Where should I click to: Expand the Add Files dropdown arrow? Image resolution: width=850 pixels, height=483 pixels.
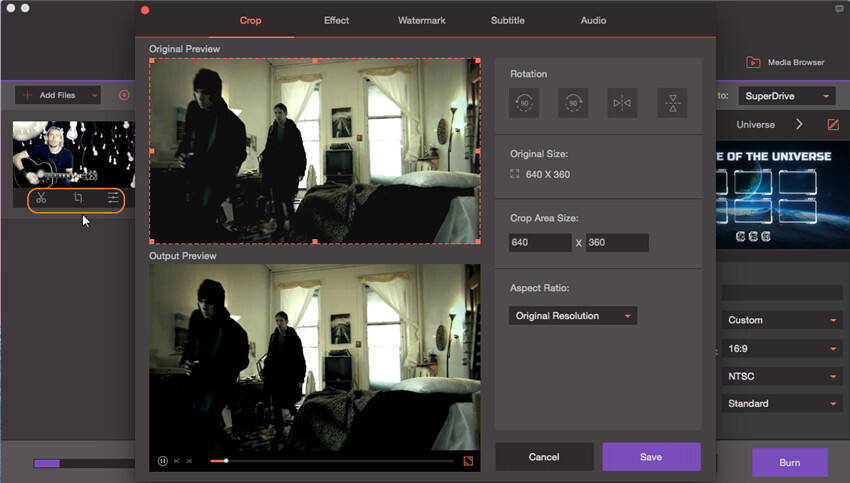94,95
